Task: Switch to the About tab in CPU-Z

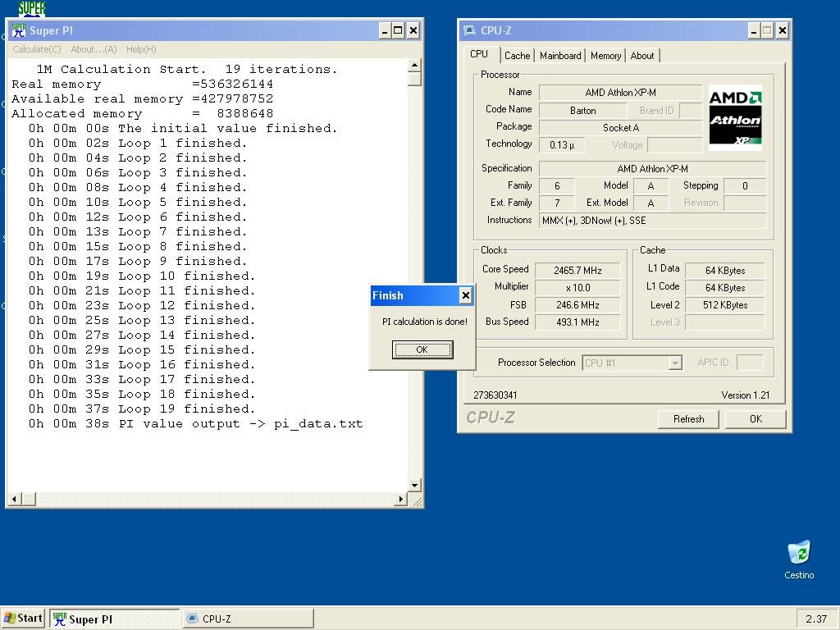Action: (641, 56)
